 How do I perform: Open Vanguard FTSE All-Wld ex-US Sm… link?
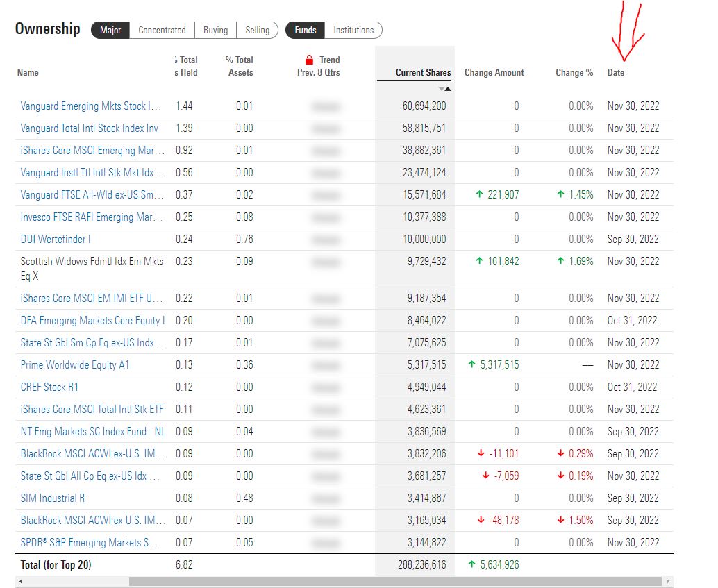92,195
